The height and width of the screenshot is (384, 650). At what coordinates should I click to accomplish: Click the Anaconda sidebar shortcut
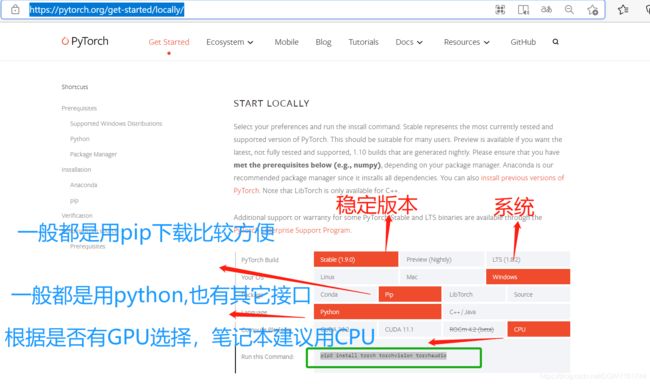83,185
